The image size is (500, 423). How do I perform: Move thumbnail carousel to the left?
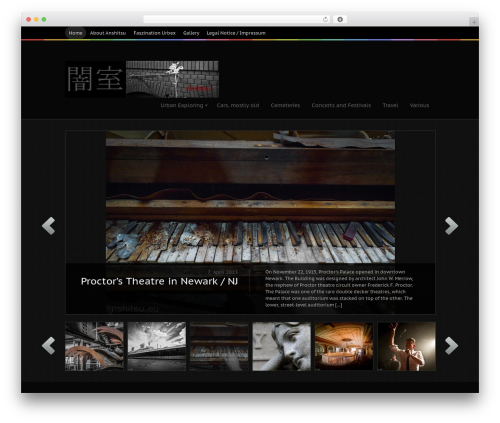[x=49, y=345]
